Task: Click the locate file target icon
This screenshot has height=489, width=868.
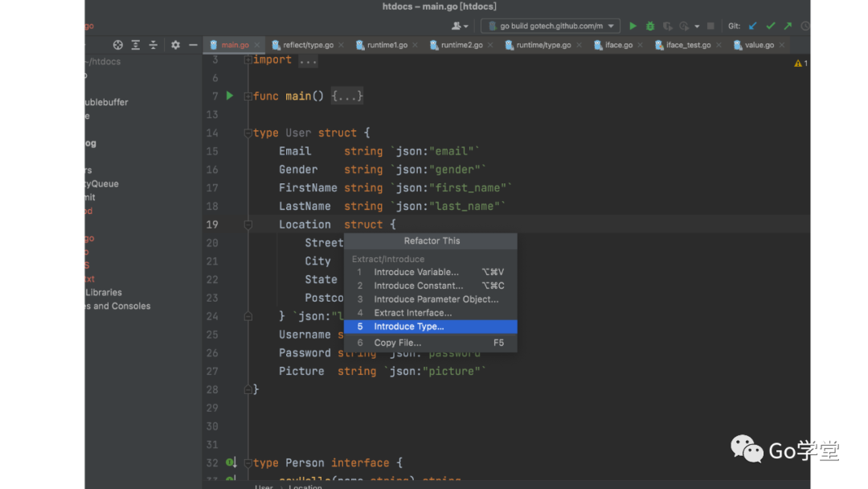Action: [118, 45]
